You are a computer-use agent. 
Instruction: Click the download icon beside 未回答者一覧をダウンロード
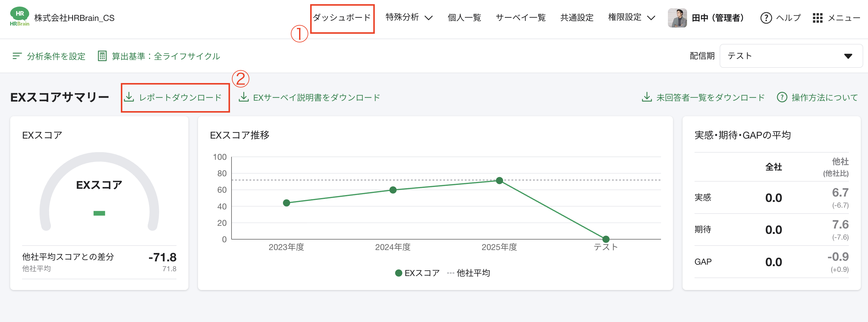(x=647, y=97)
